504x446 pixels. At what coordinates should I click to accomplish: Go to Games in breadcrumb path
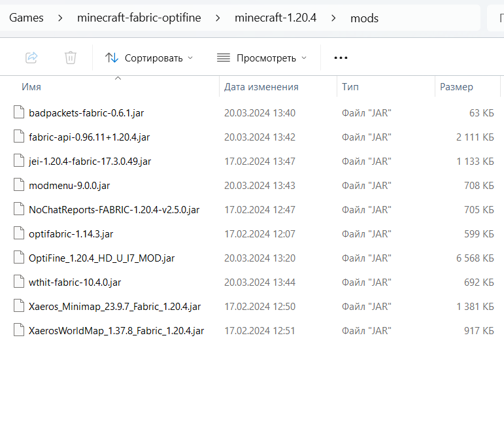pos(26,18)
